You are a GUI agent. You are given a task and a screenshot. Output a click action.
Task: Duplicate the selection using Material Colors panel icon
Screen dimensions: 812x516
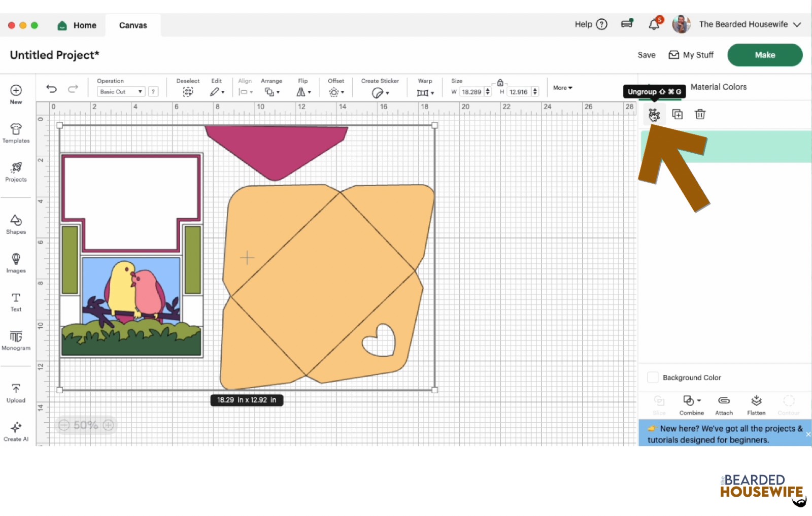click(x=678, y=114)
